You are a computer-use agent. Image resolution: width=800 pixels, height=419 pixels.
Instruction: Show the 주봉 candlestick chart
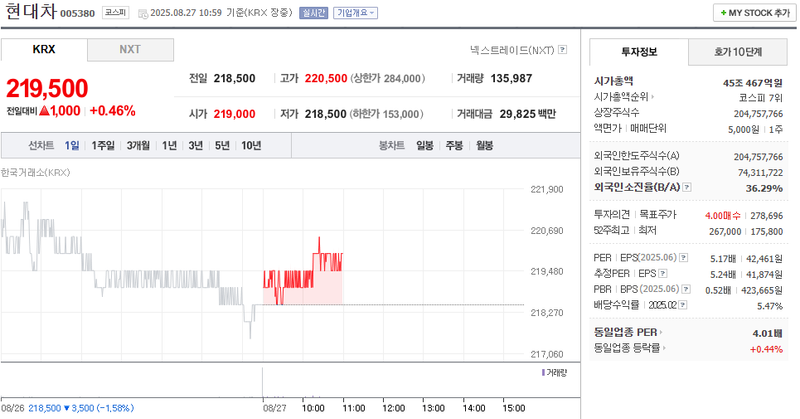[454, 145]
